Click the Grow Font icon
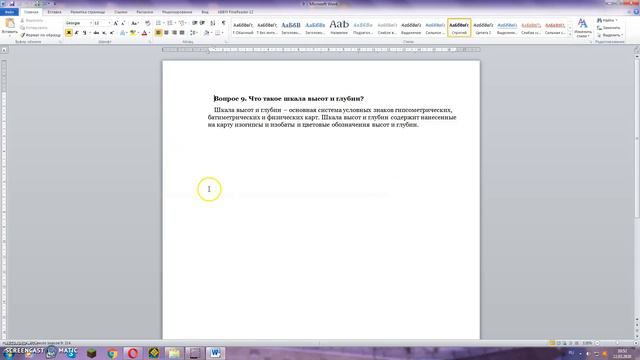This screenshot has width=640, height=360. tap(116, 23)
